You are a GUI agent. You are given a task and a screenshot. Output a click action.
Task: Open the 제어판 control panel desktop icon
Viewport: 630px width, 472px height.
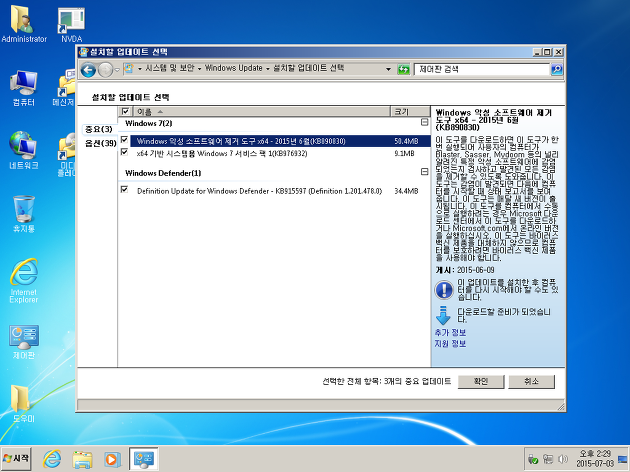tap(23, 341)
